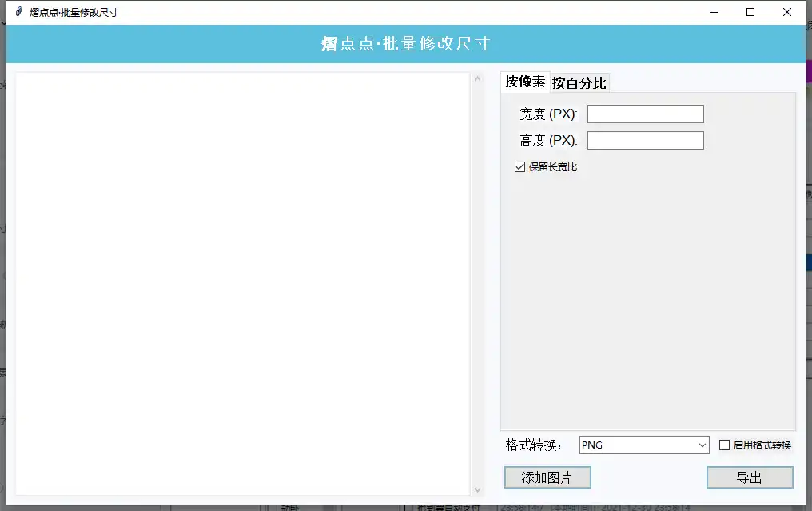The height and width of the screenshot is (511, 812).
Task: Switch to the 按百分比 tab
Action: pyautogui.click(x=579, y=83)
